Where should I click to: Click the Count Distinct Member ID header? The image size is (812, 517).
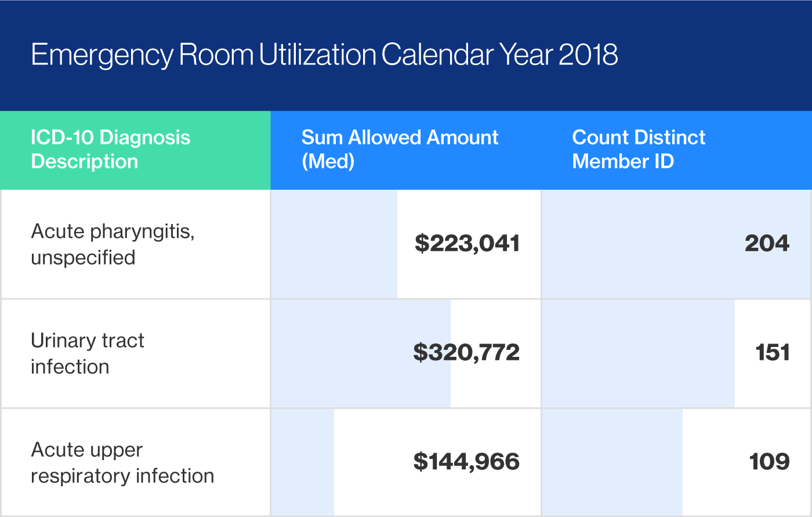[639, 149]
